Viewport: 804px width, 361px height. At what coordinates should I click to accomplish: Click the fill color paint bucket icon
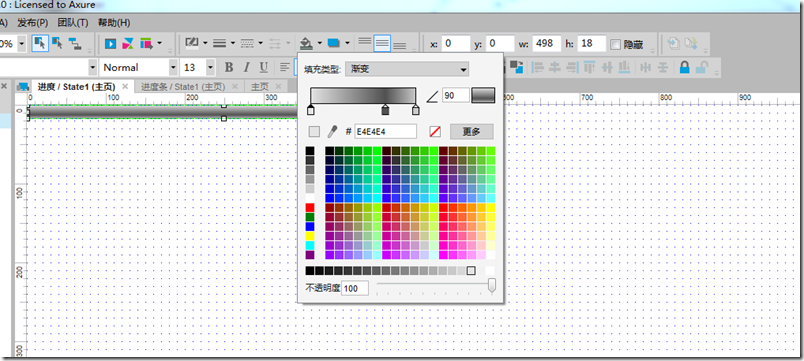[x=306, y=43]
